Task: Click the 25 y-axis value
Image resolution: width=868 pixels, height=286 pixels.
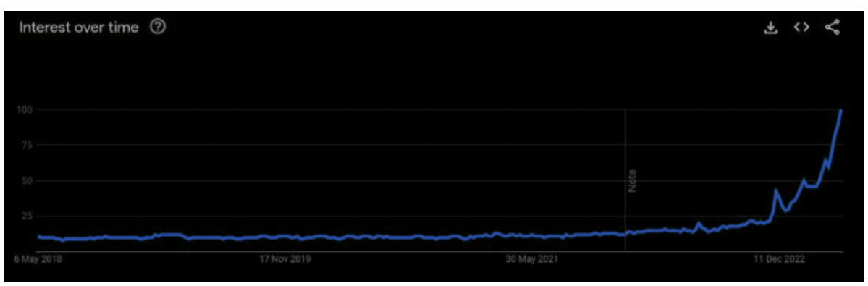Action: tap(27, 216)
